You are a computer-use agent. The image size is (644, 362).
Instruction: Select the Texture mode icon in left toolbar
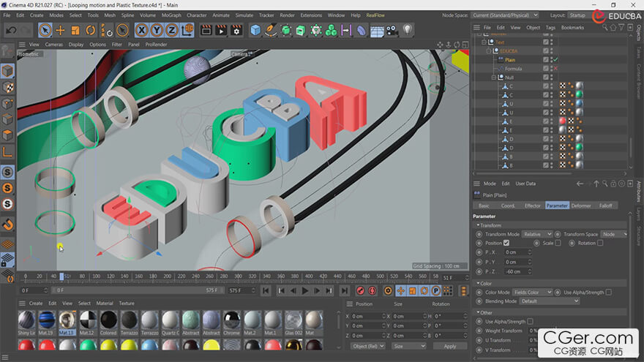pyautogui.click(x=7, y=88)
